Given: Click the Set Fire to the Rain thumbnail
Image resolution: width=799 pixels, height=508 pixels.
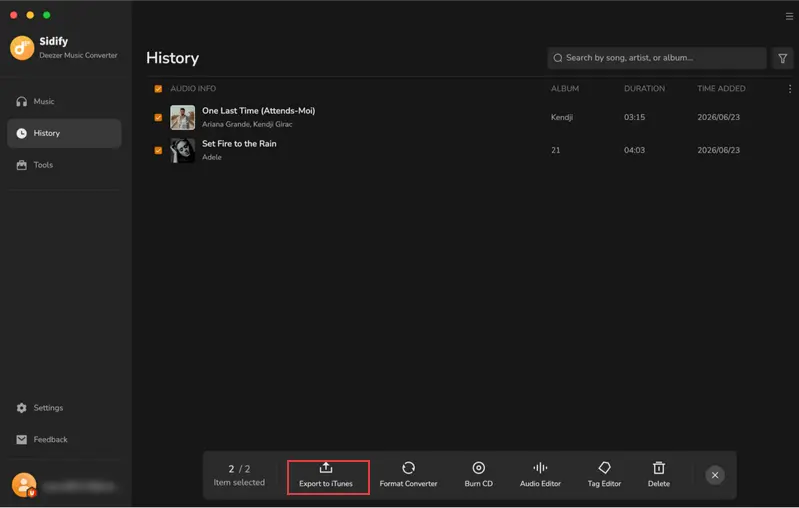Looking at the screenshot, I should pos(182,150).
